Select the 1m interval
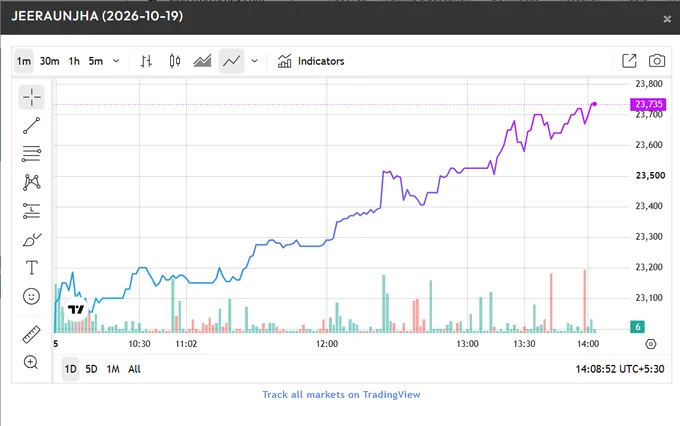This screenshot has width=680, height=426. tap(24, 61)
